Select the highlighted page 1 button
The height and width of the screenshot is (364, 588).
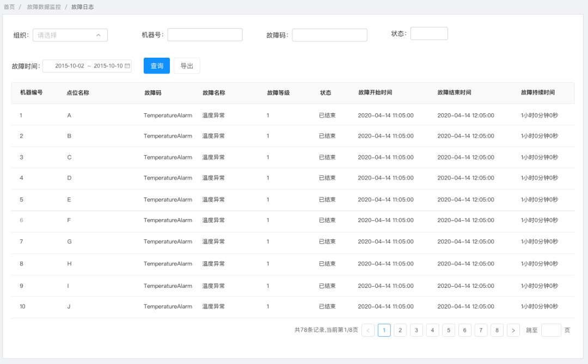[x=384, y=330]
